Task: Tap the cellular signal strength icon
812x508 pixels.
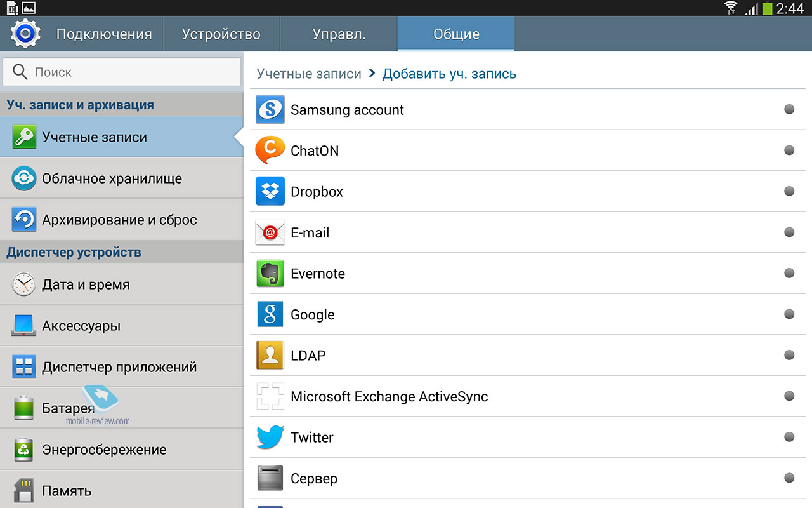Action: point(750,8)
